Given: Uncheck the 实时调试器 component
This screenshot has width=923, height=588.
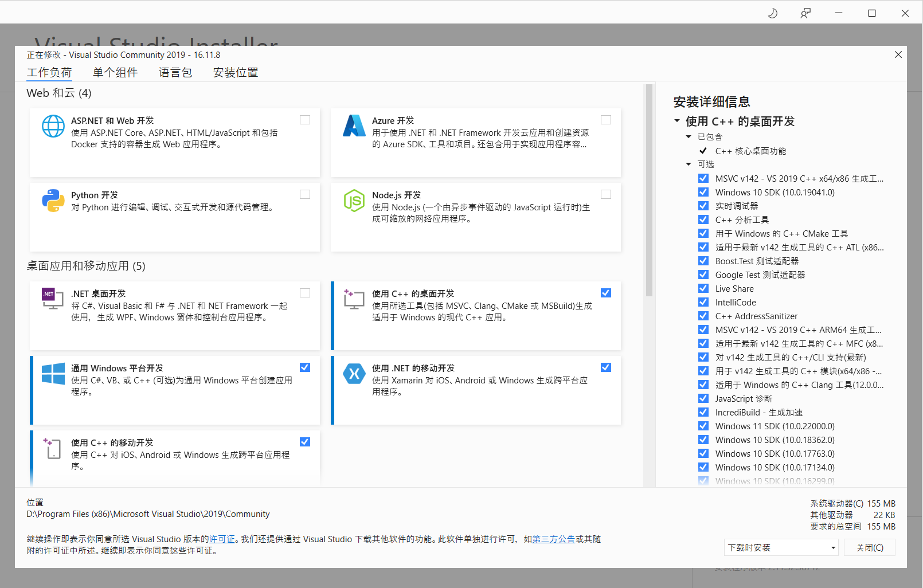Looking at the screenshot, I should point(703,206).
